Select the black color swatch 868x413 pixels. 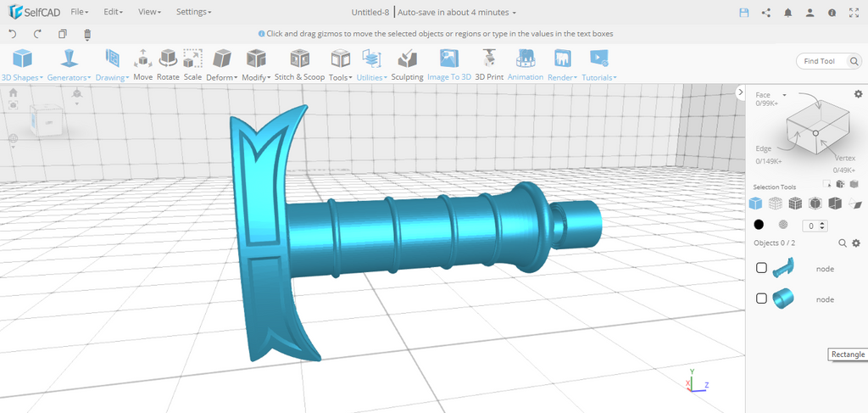click(x=759, y=225)
